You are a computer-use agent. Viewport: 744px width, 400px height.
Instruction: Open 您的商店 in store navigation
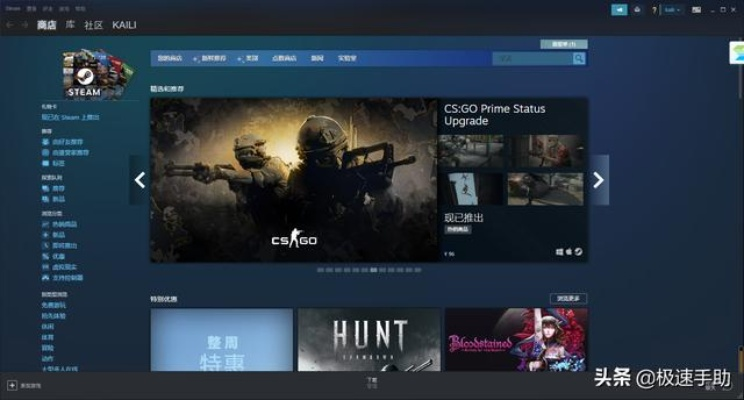(169, 58)
